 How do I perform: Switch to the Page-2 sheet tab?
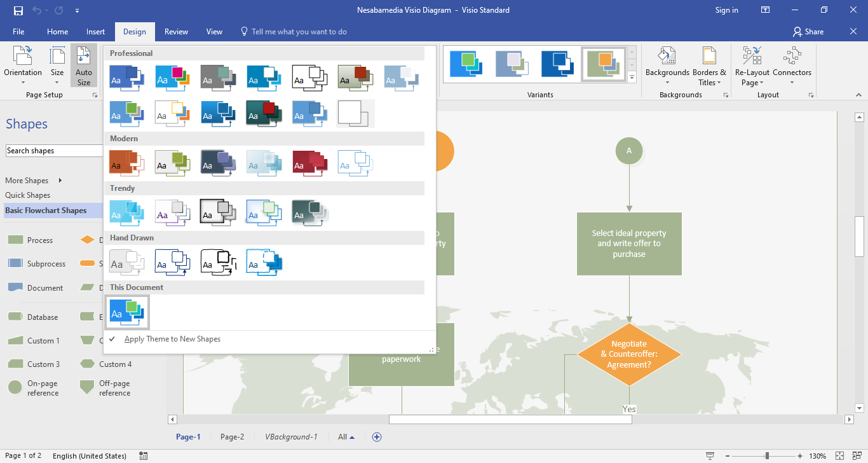coord(232,437)
